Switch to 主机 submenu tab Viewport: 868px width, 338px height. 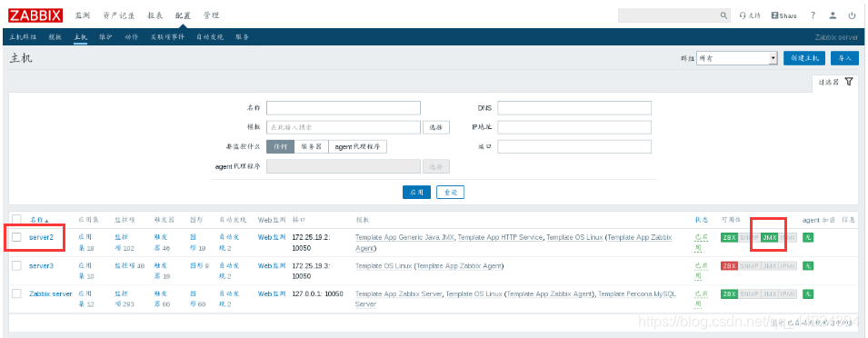(81, 37)
